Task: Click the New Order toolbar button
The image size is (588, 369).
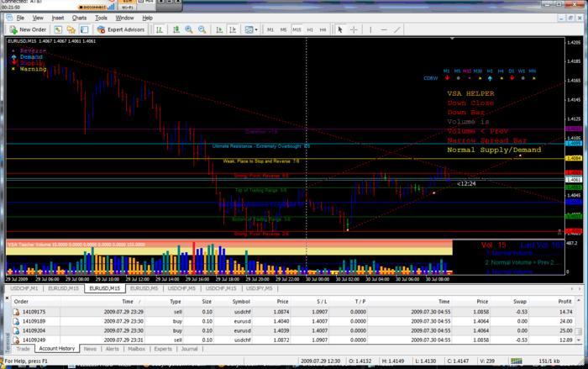Action: [28, 29]
